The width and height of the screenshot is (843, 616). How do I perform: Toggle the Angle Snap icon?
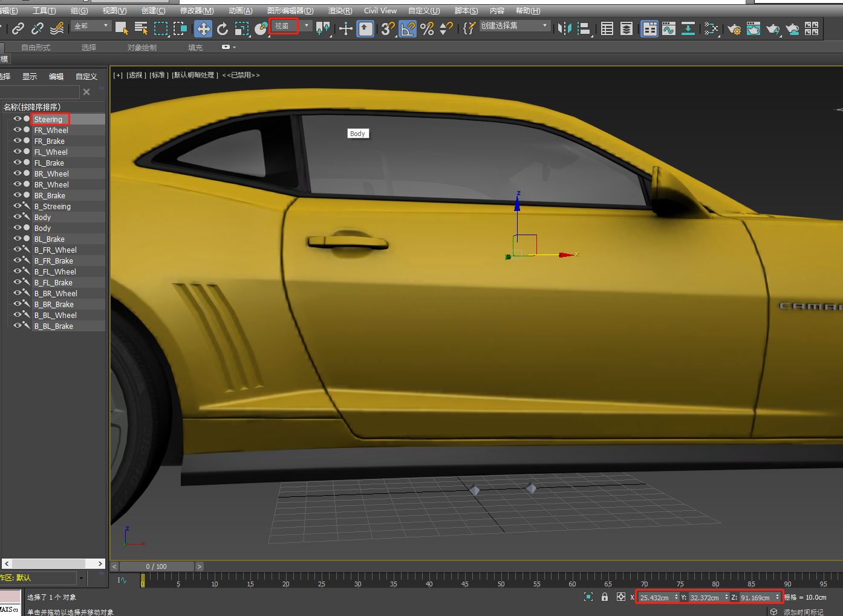[408, 28]
